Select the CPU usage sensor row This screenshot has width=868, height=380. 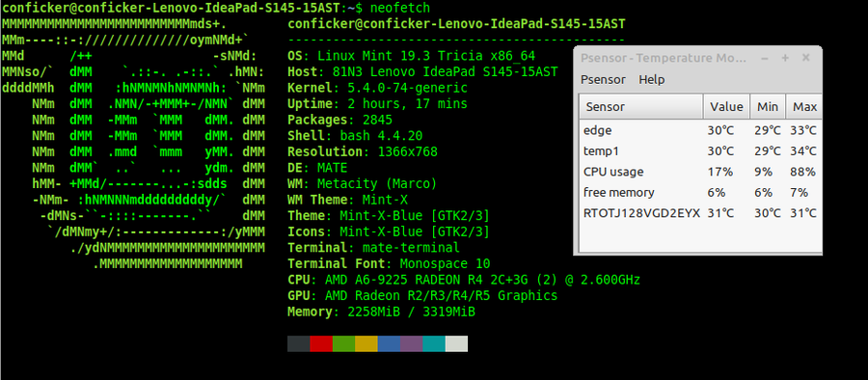[700, 172]
